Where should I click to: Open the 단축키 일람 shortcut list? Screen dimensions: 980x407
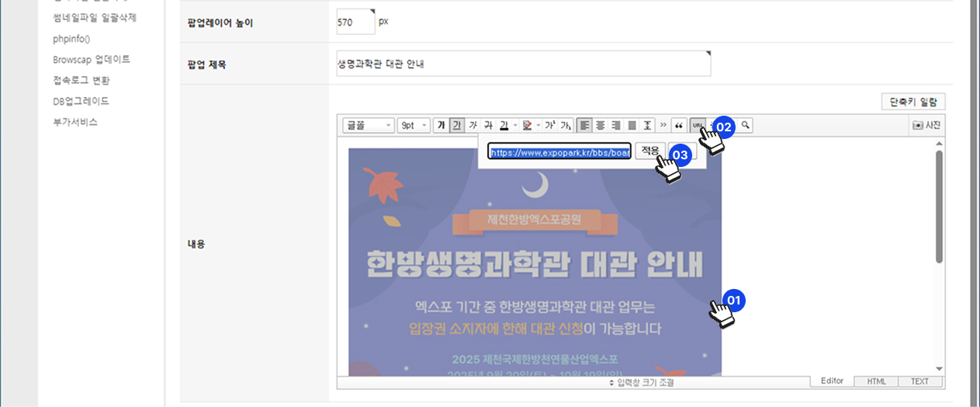pyautogui.click(x=913, y=102)
